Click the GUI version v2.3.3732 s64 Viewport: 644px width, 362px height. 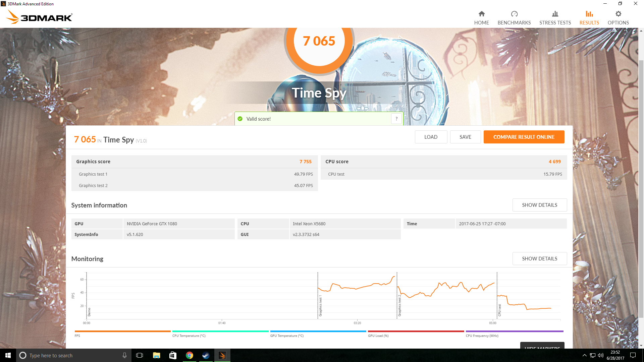pos(345,234)
